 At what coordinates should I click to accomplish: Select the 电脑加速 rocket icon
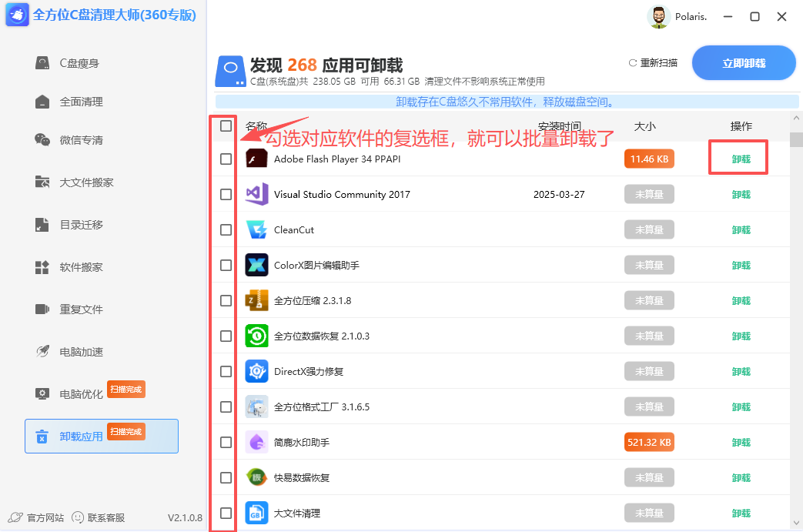tap(42, 352)
